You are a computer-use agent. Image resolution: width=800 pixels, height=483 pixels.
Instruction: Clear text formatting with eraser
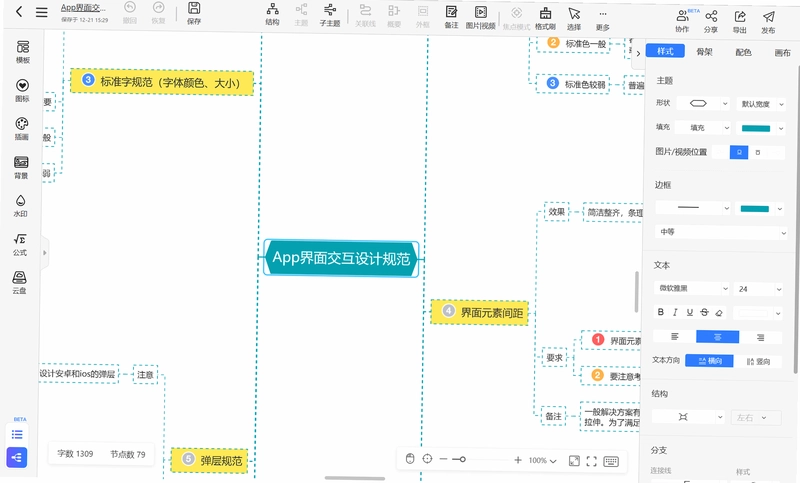point(719,313)
